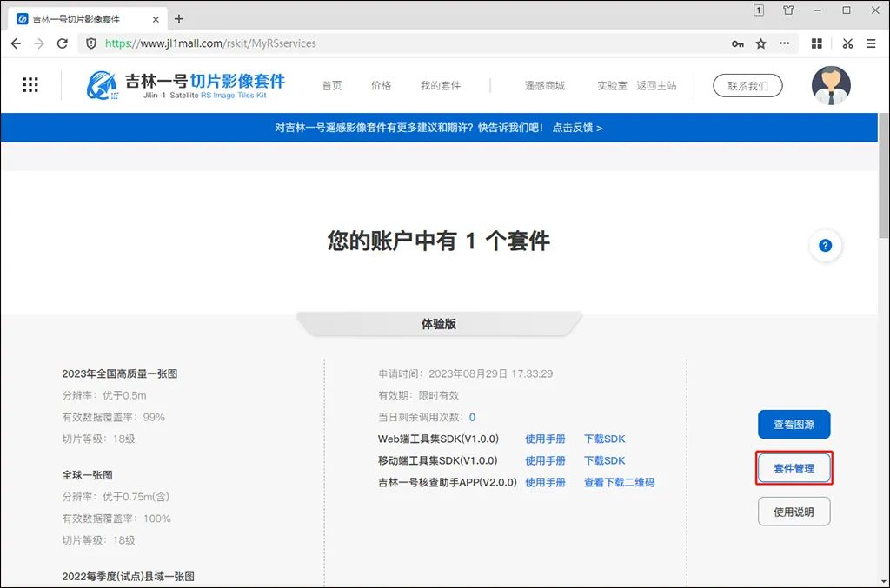Open the browser hamburger menu

(871, 43)
